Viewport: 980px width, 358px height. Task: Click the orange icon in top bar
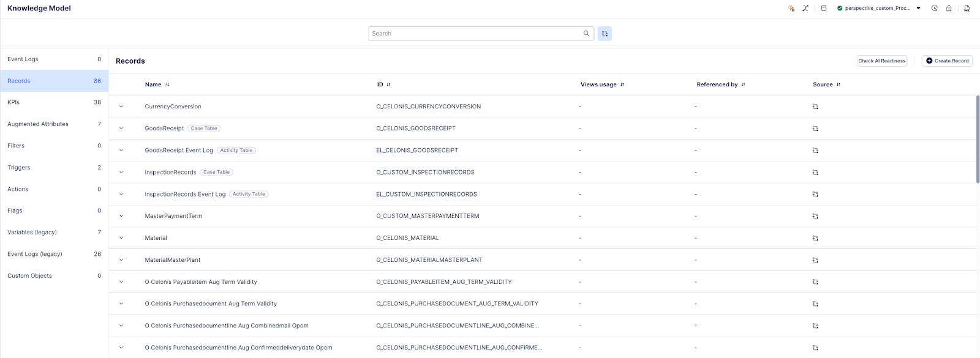[x=791, y=9]
